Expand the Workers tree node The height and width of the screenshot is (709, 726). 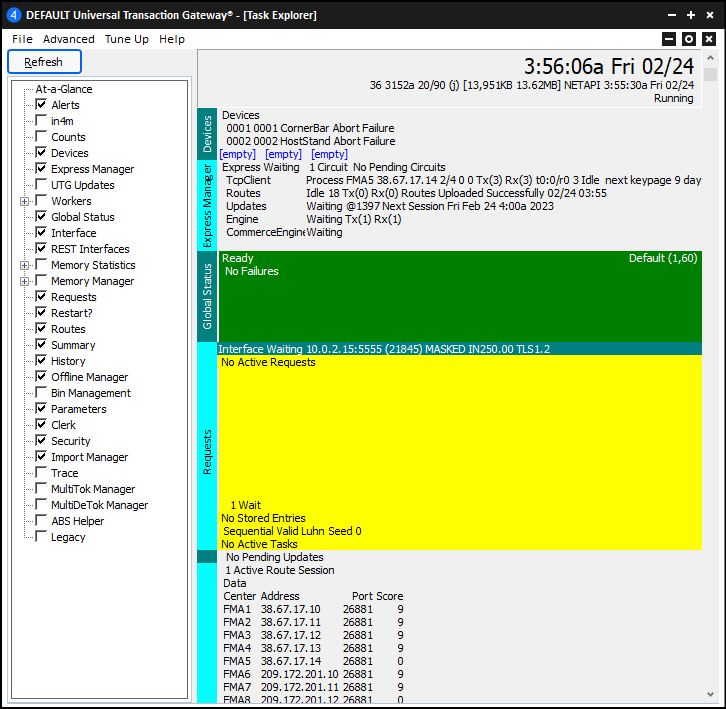click(x=25, y=201)
